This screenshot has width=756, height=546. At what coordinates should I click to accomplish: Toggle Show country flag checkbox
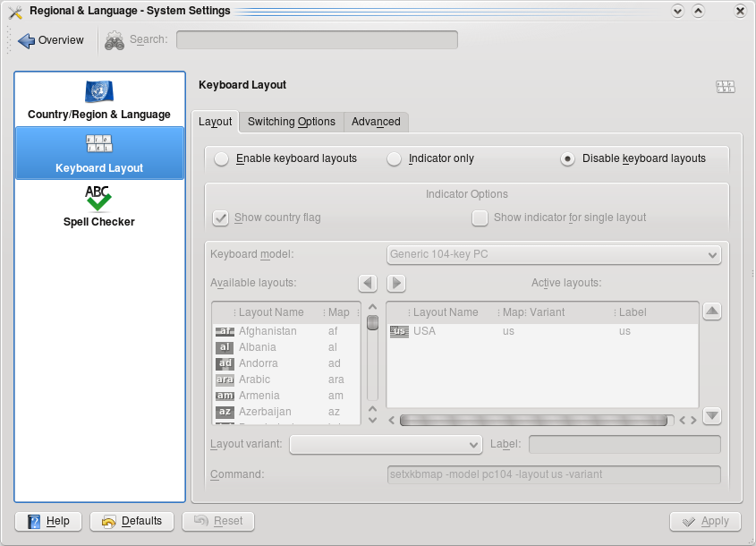click(221, 218)
